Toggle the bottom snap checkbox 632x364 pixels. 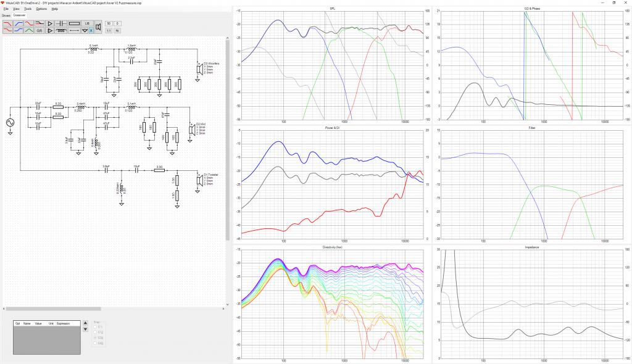[95, 343]
